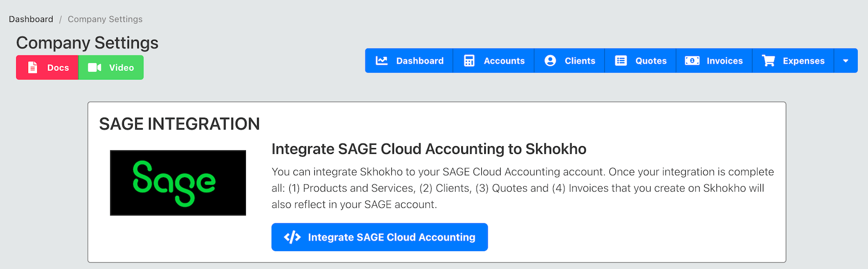Open the Clients section
This screenshot has width=868, height=269.
click(x=569, y=61)
